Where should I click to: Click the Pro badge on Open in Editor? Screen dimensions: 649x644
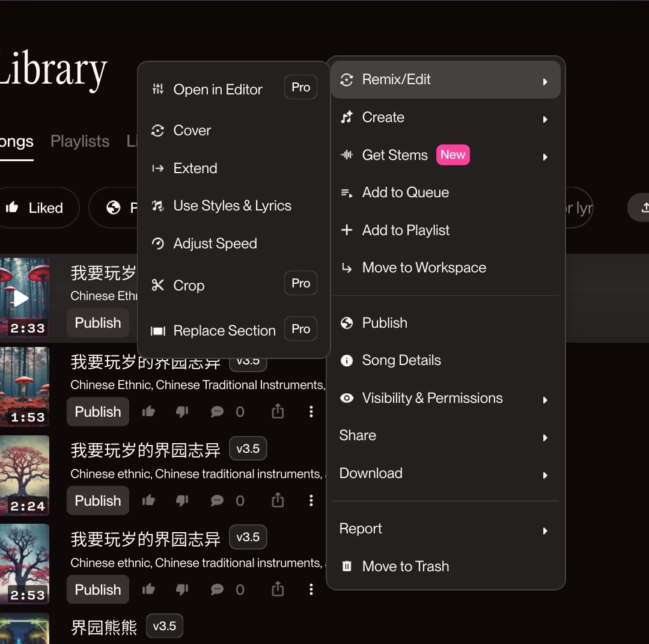(x=301, y=87)
